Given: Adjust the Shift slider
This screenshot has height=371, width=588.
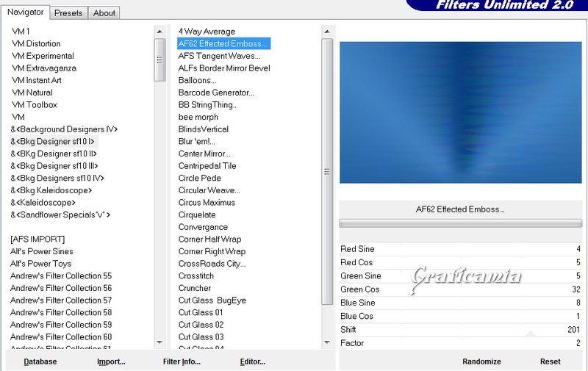Looking at the screenshot, I should point(461,330).
